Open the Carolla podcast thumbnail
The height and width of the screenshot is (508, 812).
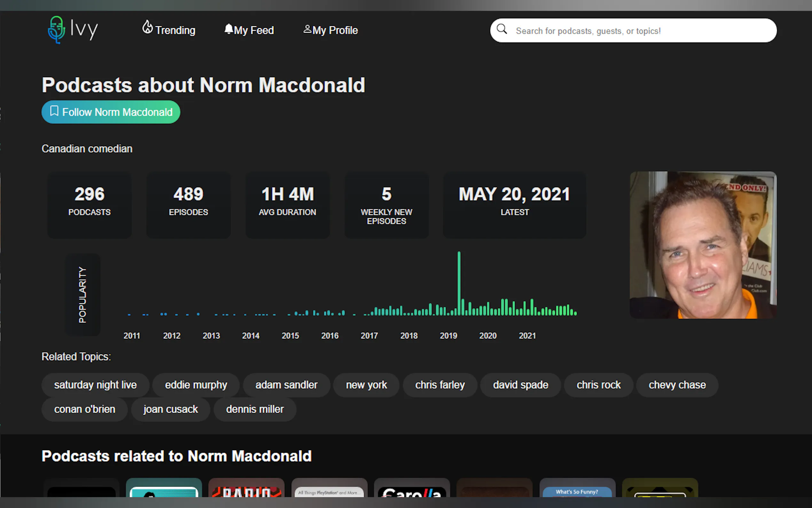pyautogui.click(x=412, y=489)
